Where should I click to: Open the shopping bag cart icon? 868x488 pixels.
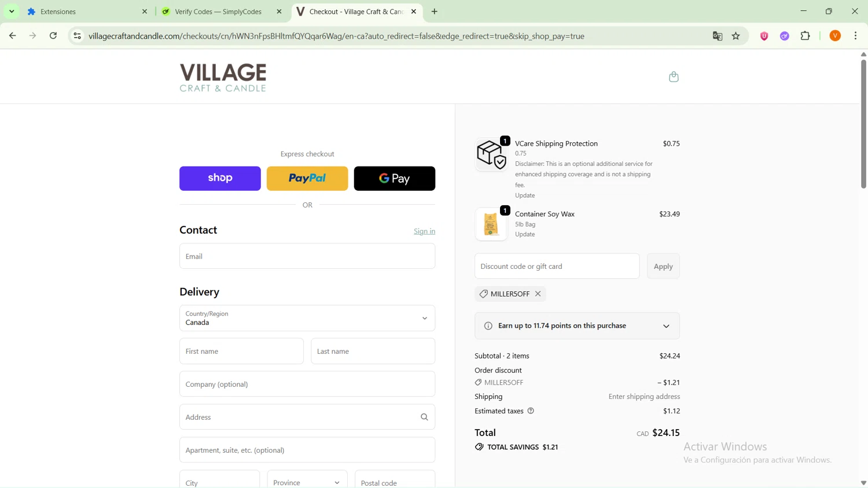(674, 77)
